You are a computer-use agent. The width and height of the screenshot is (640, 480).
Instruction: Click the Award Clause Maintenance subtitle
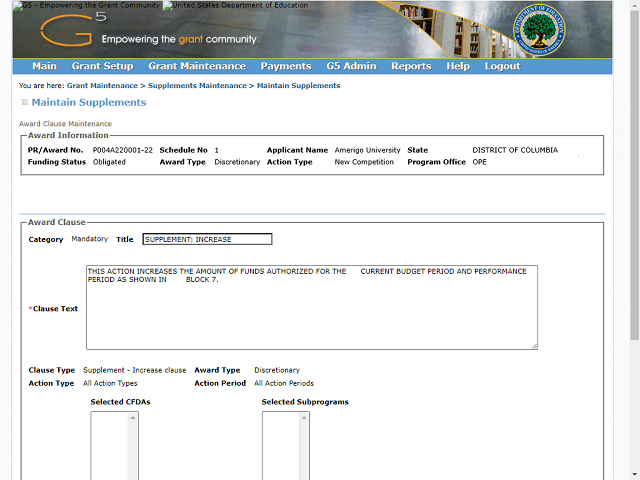[65, 124]
